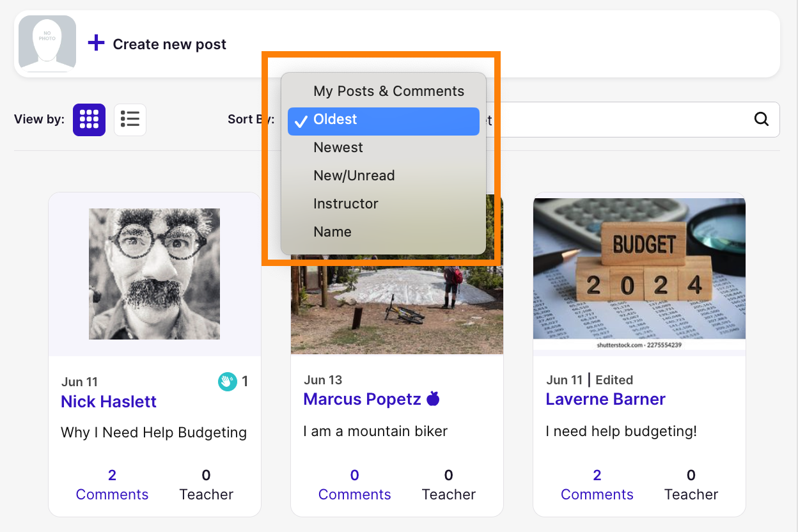Open Marcus Popetz's profile link
The height and width of the screenshot is (532, 798).
[362, 400]
